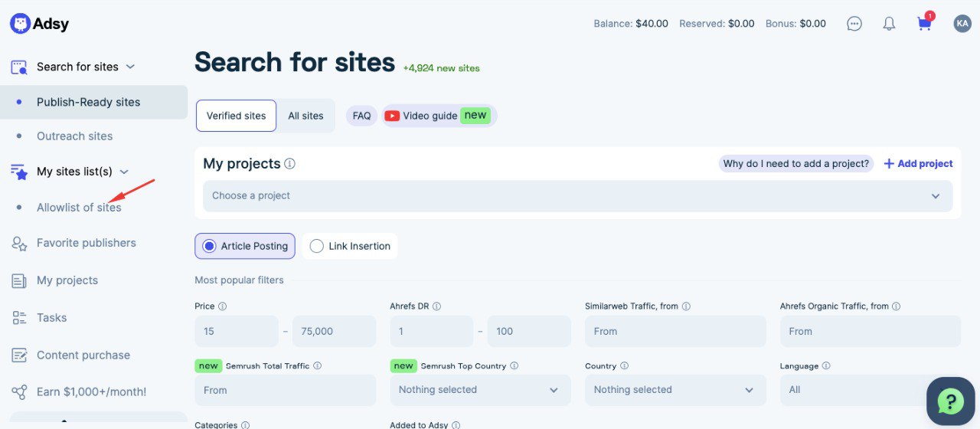980x429 pixels.
Task: Open Semrush Top Country dropdown
Action: 480,390
